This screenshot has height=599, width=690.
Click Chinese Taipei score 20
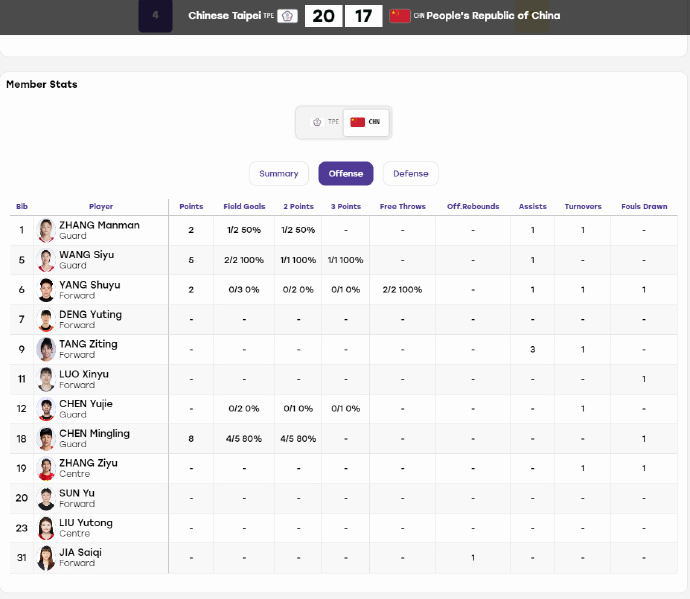pos(323,16)
